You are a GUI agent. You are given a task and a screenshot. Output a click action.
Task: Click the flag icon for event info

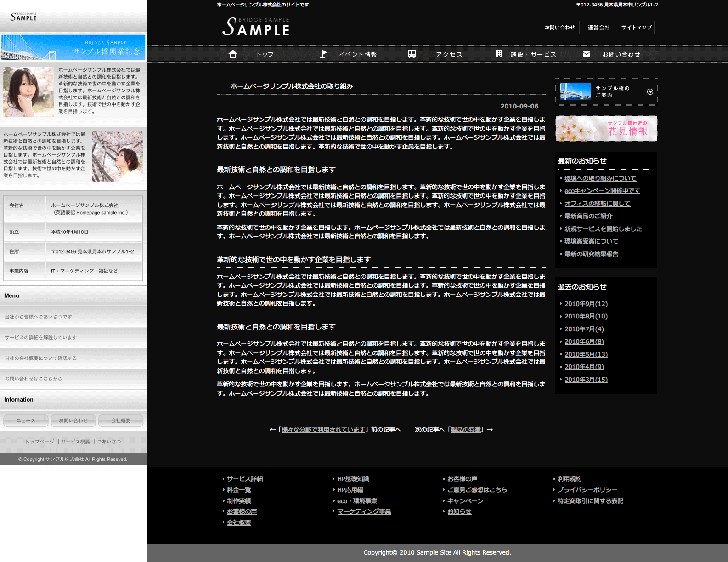pos(323,54)
